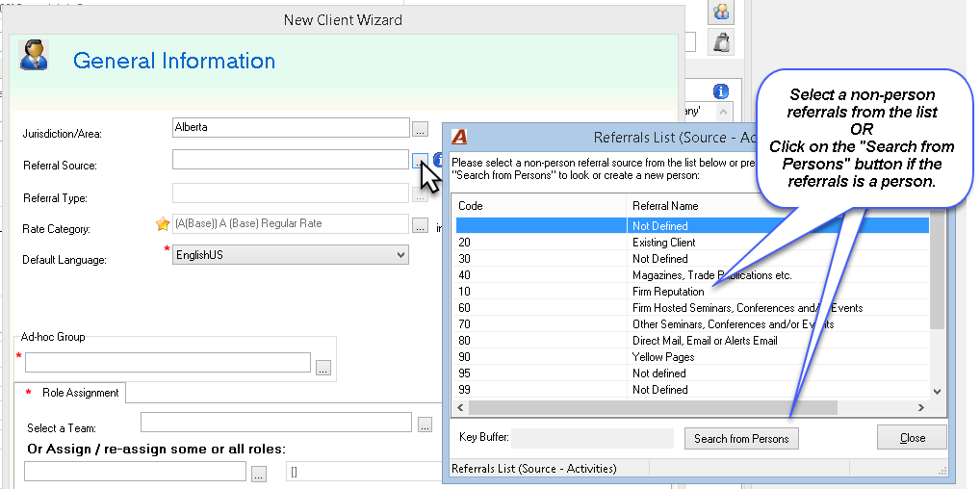
Task: Select the Firm Reputation referral row
Action: [x=692, y=292]
